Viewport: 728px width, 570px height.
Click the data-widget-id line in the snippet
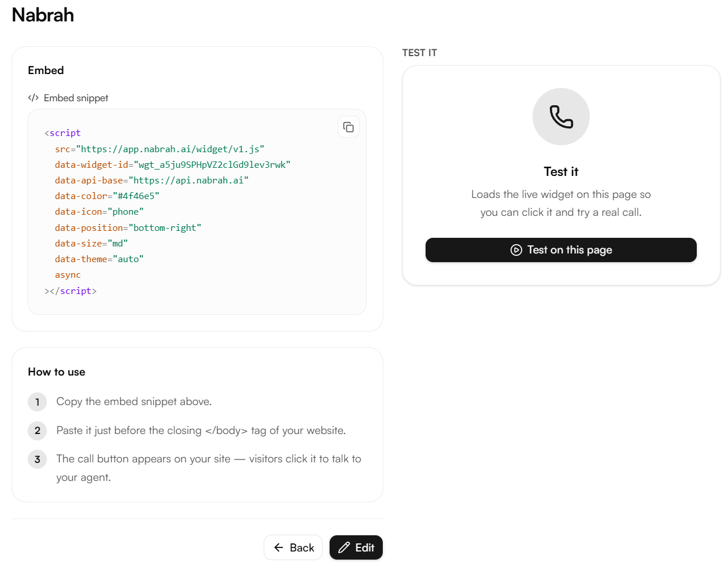pos(173,164)
